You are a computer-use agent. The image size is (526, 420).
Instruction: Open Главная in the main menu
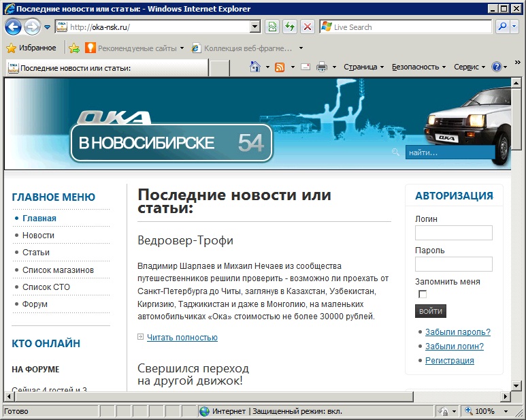(39, 218)
